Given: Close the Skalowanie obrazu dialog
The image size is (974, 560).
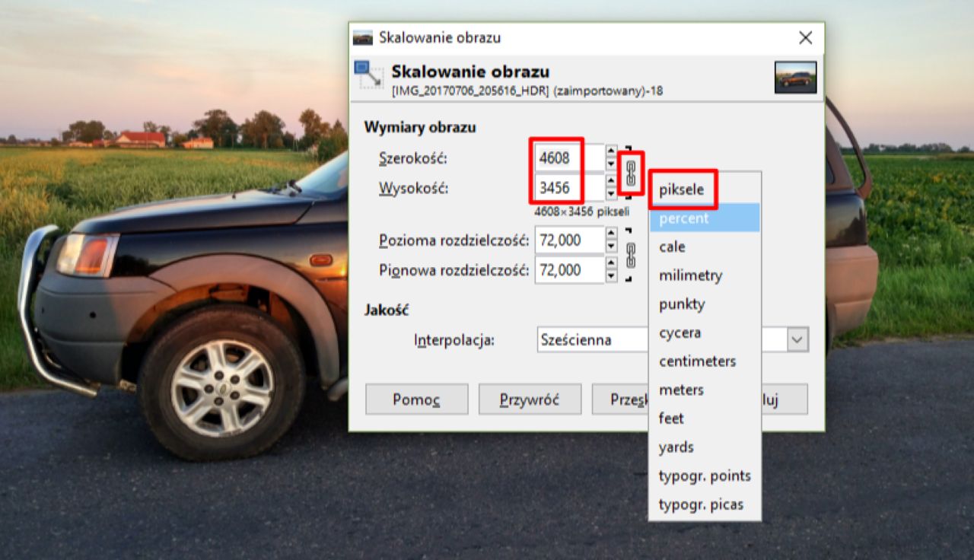Looking at the screenshot, I should click(805, 38).
